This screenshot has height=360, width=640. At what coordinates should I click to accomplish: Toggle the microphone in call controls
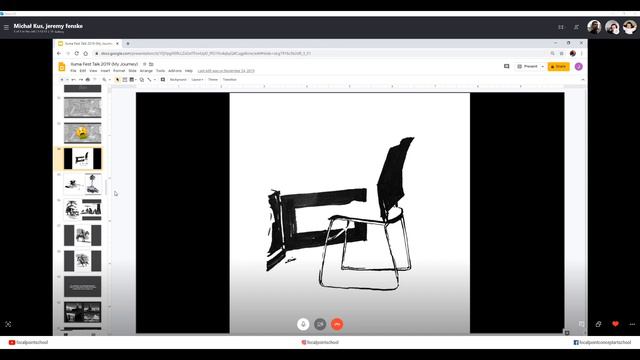coord(303,324)
